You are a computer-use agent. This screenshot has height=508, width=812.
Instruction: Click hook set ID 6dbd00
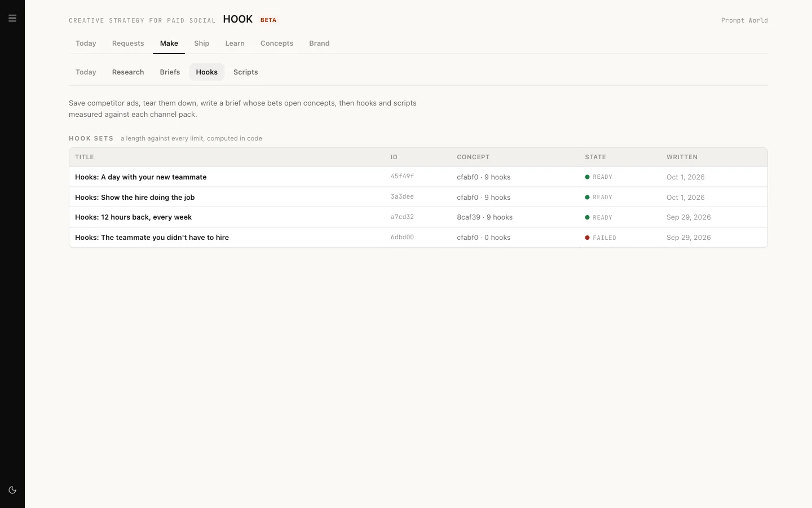(402, 237)
